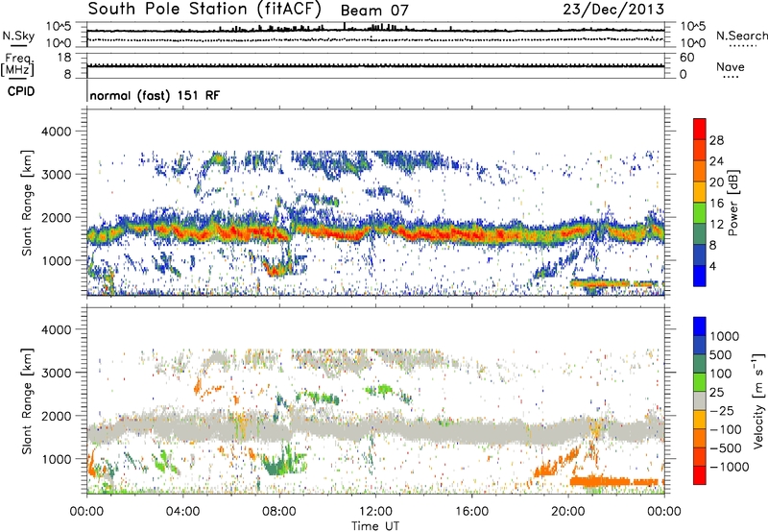Click the '28' value on Power colorbar
Image resolution: width=768 pixels, height=532 pixels.
716,140
